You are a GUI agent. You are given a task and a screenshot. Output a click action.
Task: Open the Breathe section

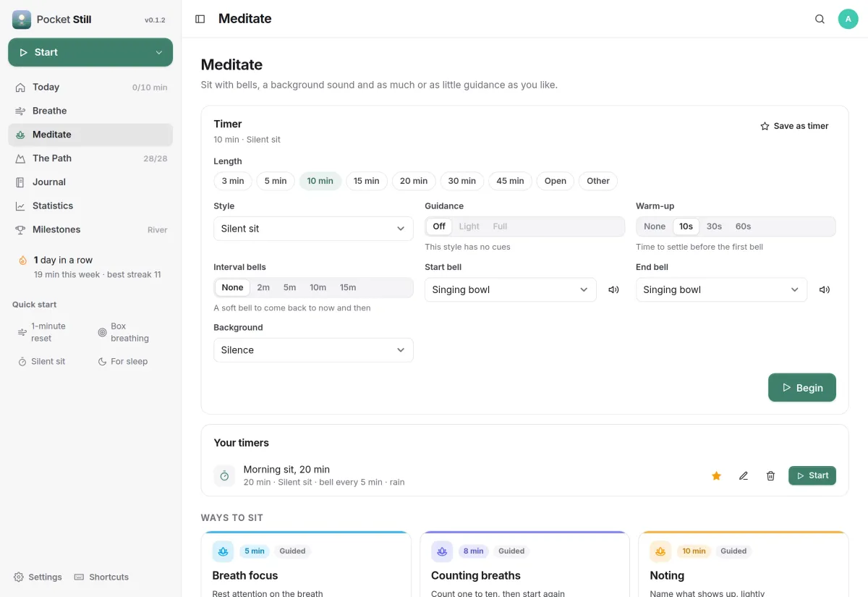pyautogui.click(x=90, y=111)
